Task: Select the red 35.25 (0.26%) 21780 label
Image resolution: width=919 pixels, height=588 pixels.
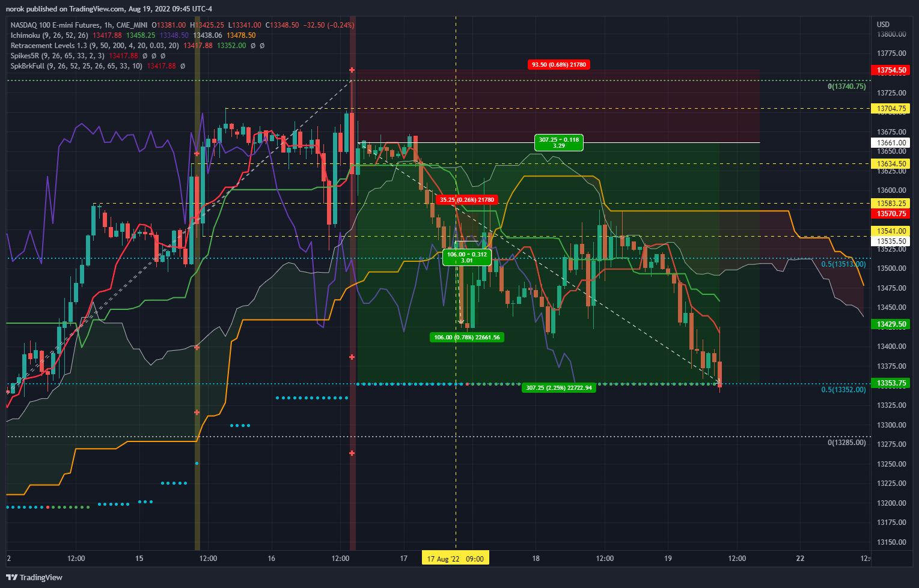Action: click(x=467, y=200)
